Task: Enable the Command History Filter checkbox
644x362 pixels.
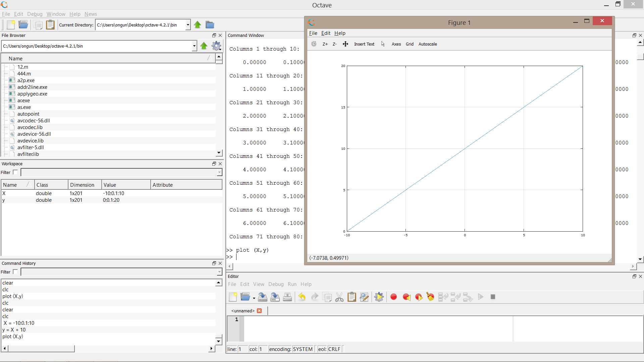Action: click(15, 272)
